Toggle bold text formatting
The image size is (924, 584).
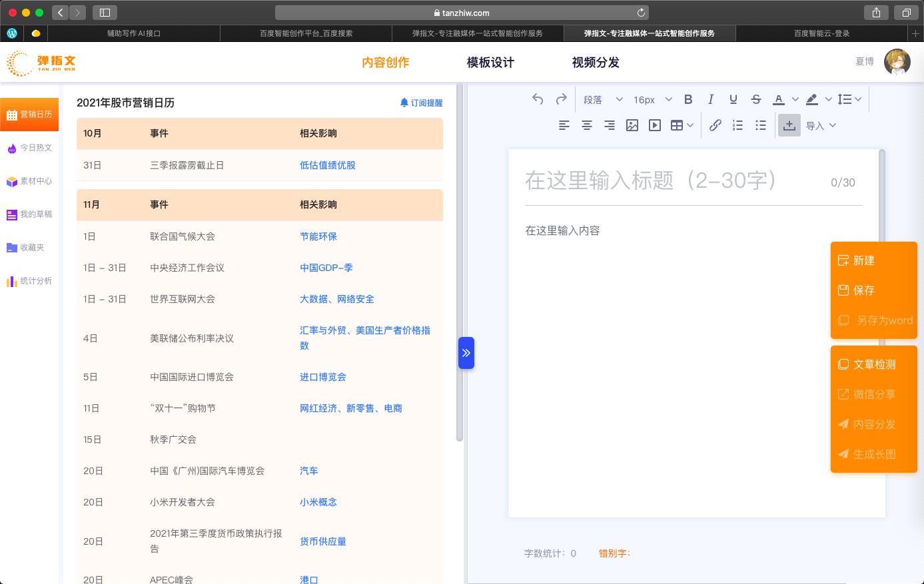click(688, 99)
